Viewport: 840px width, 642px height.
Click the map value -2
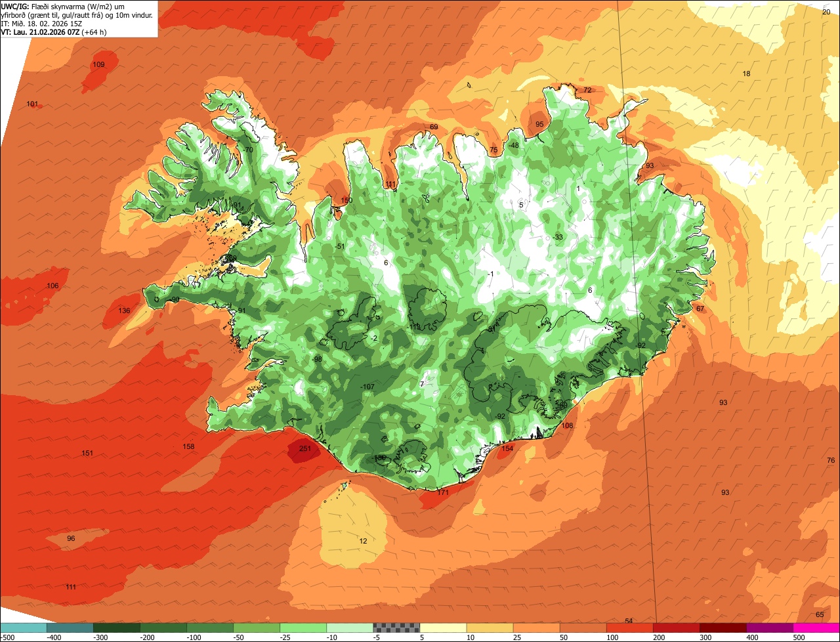pos(373,338)
